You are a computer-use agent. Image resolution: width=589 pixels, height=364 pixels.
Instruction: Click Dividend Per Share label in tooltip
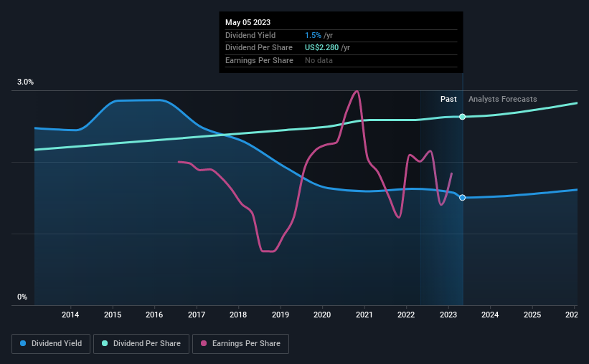[x=259, y=48]
